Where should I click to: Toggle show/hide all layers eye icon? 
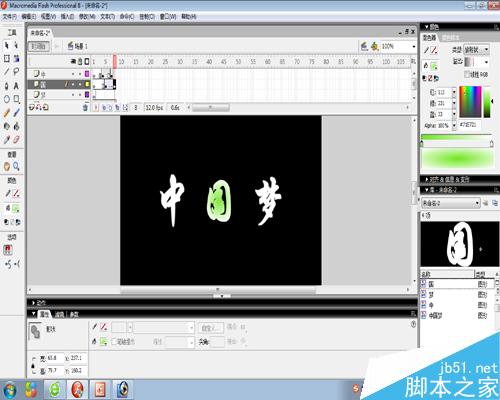click(x=73, y=62)
